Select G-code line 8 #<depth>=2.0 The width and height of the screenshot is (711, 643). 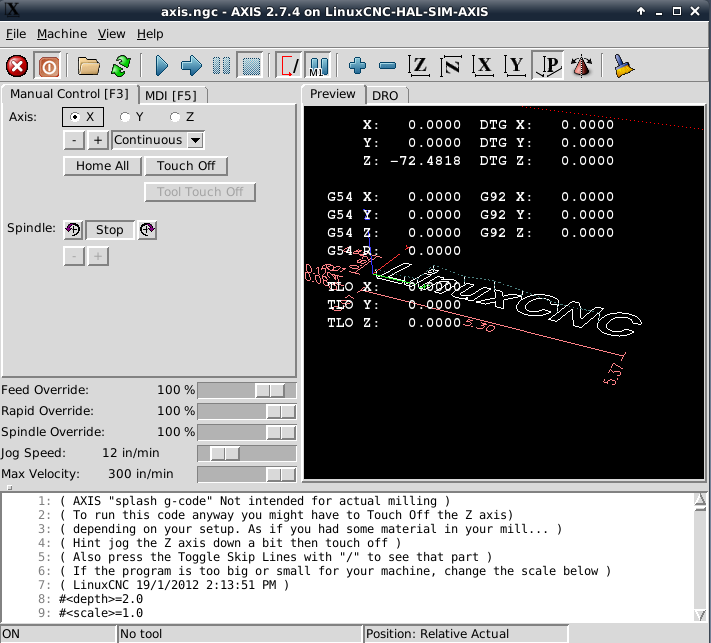[101, 599]
